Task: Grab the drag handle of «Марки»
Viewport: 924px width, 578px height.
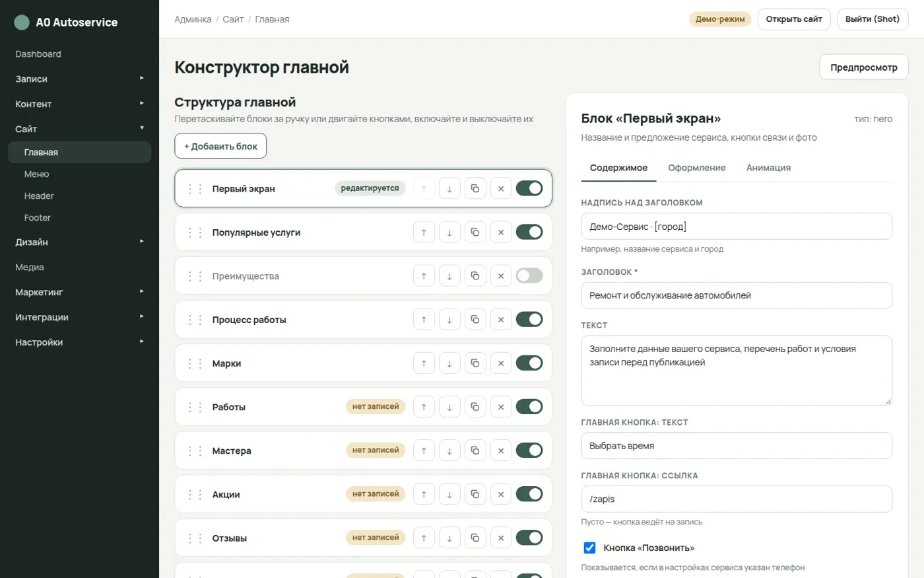Action: coord(195,363)
